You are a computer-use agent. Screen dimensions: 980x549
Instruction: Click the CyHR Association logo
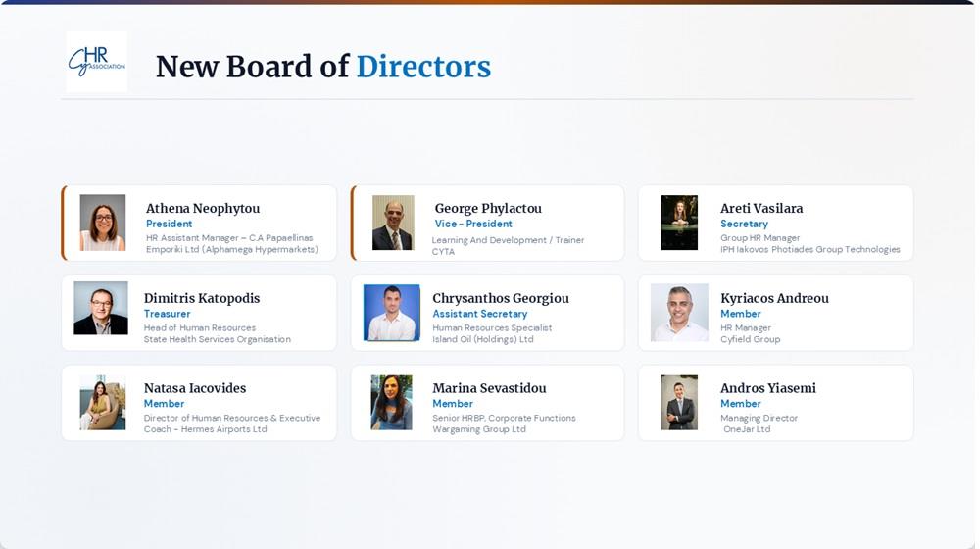click(x=97, y=62)
